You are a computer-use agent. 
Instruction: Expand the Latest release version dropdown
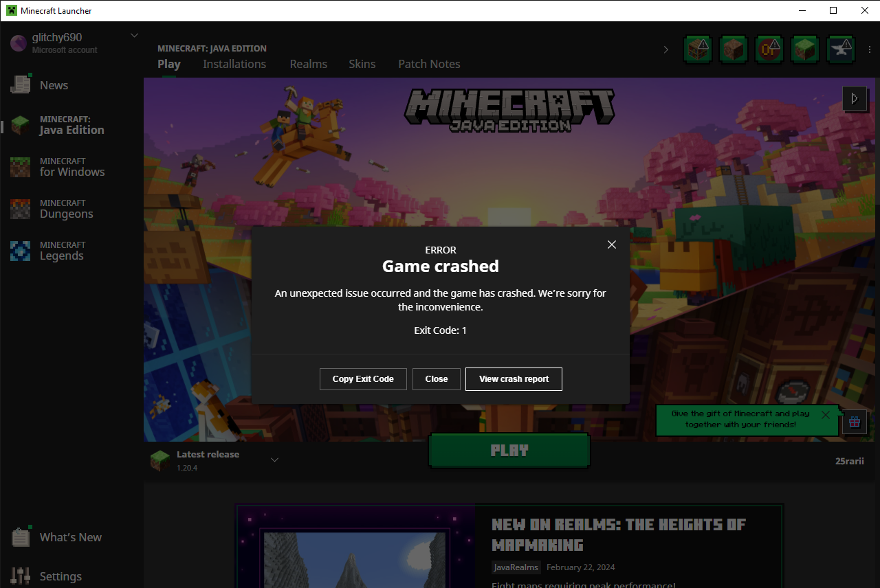(x=274, y=460)
